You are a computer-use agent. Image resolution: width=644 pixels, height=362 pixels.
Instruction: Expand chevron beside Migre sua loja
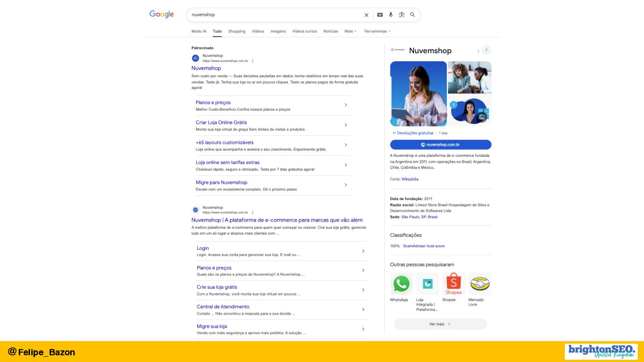click(x=363, y=329)
